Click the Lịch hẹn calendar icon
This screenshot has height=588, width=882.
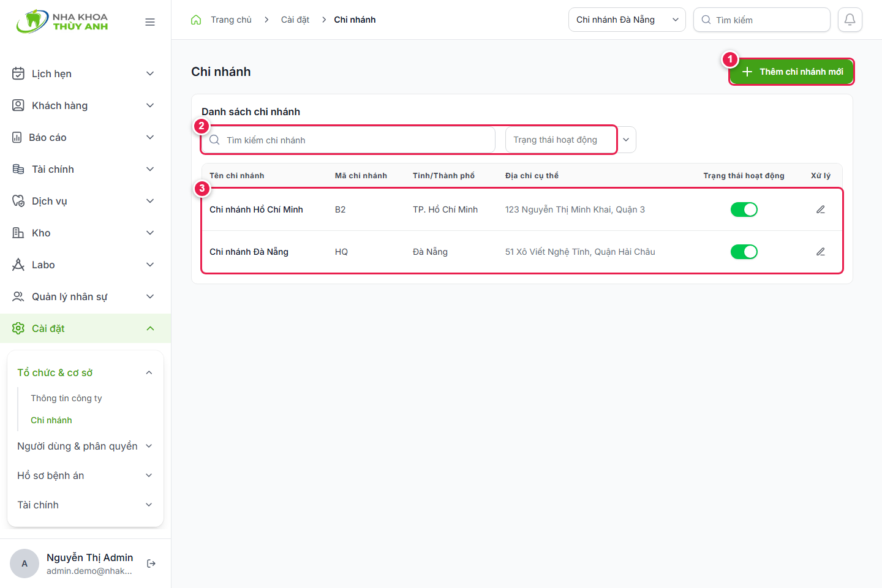18,73
